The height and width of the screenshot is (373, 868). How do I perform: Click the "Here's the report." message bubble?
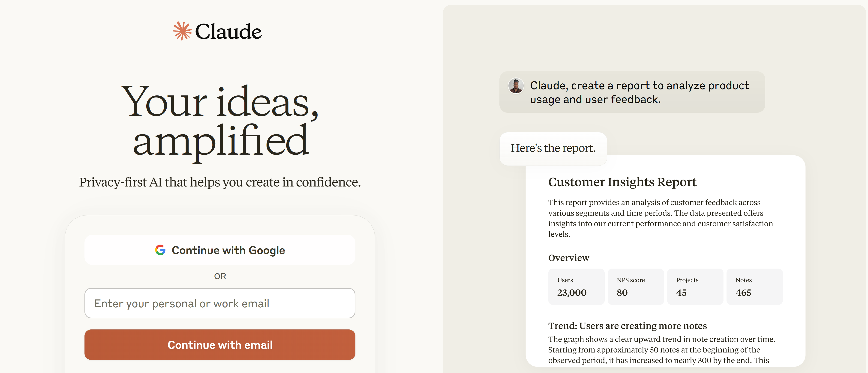tap(553, 148)
